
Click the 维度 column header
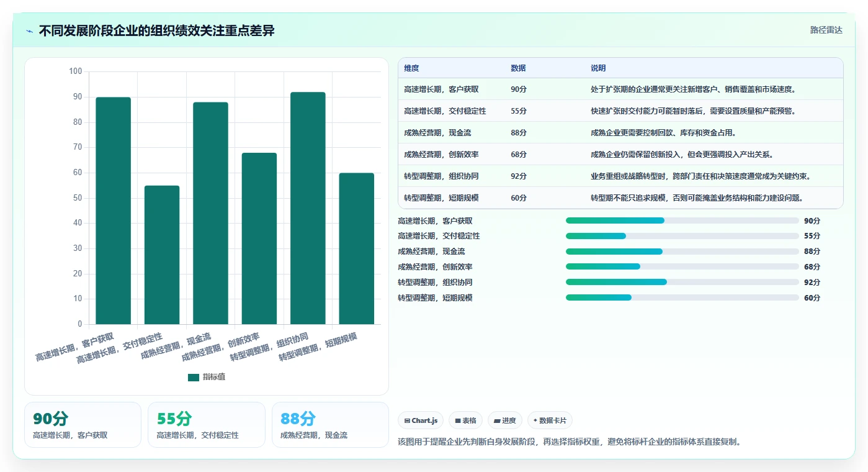pos(411,68)
